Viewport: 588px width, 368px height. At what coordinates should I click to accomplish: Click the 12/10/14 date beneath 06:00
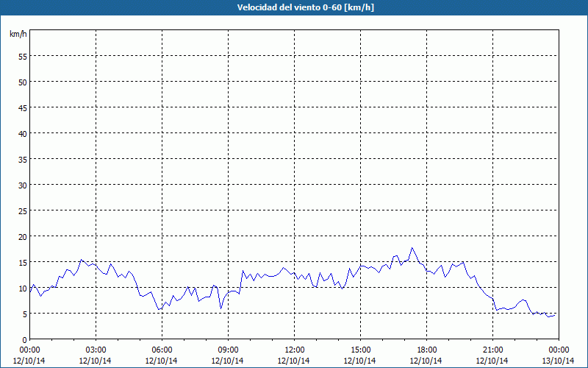[161, 361]
